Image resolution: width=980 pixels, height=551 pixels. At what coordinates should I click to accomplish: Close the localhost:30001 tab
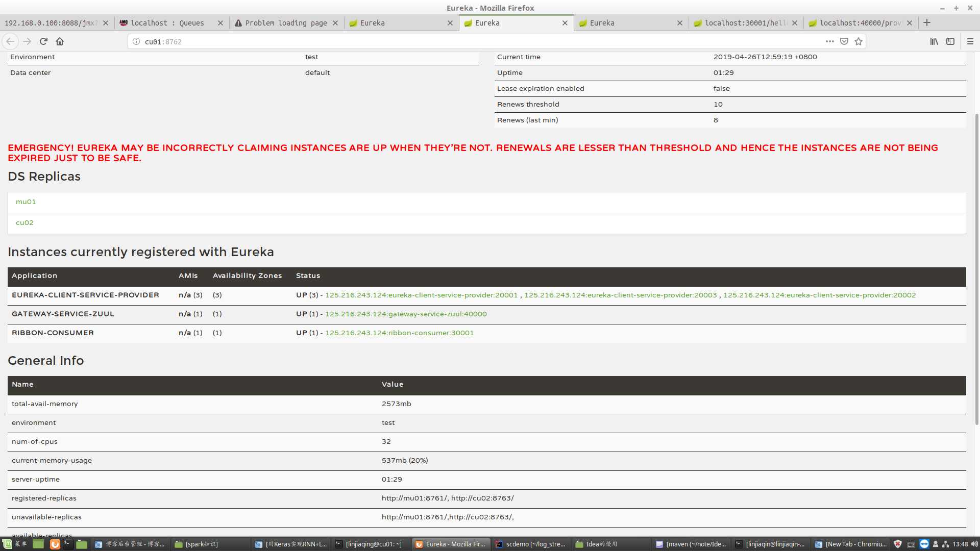795,23
